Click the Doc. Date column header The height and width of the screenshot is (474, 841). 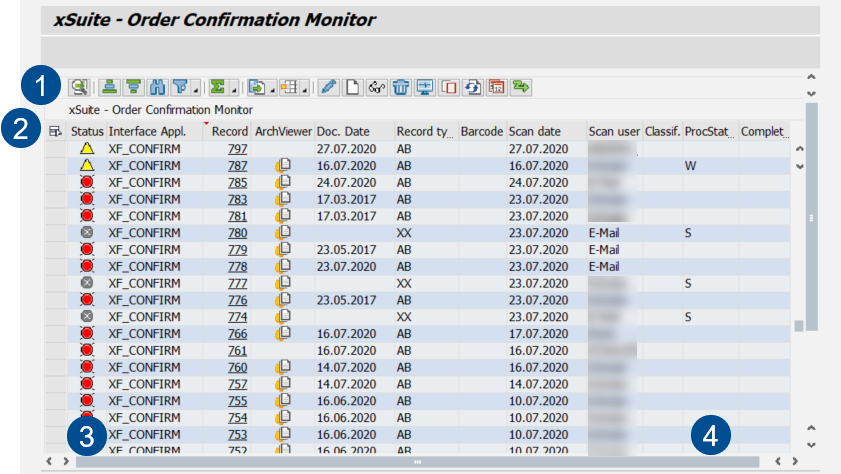click(x=355, y=131)
